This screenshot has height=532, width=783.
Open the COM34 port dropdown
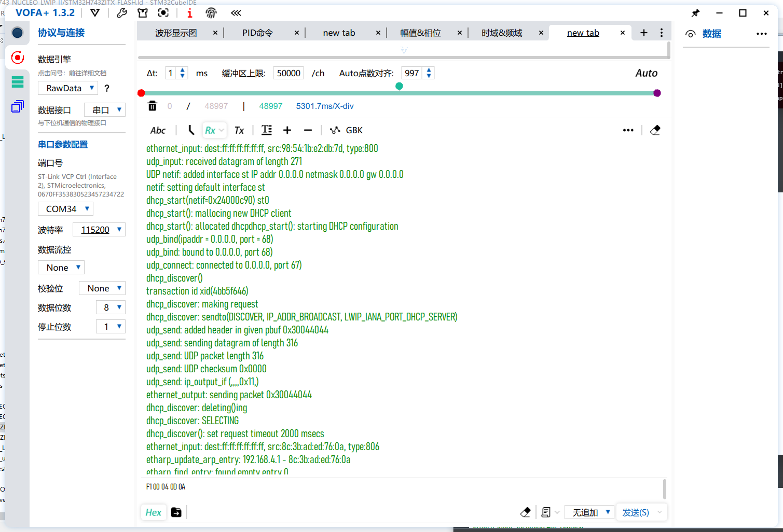tap(65, 208)
